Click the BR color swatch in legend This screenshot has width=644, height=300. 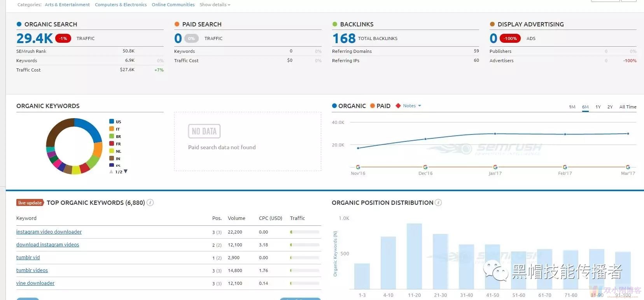112,136
